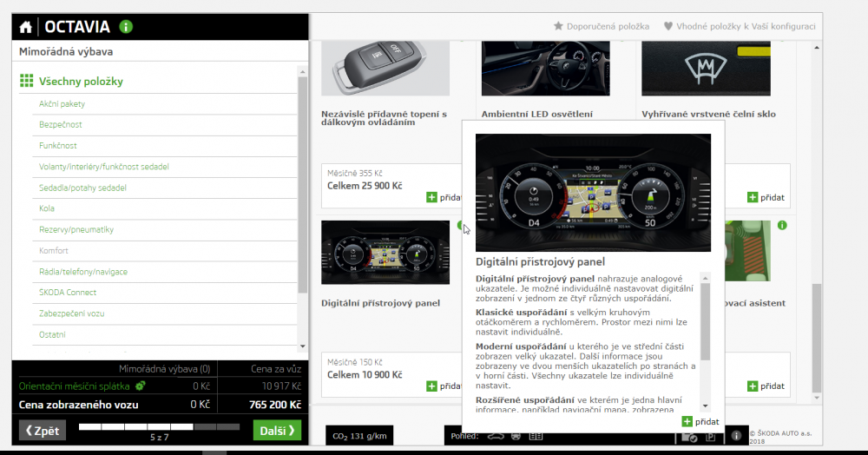The height and width of the screenshot is (455, 868).
Task: Click the main equipment list scroll-down arrow
Action: 817,398
